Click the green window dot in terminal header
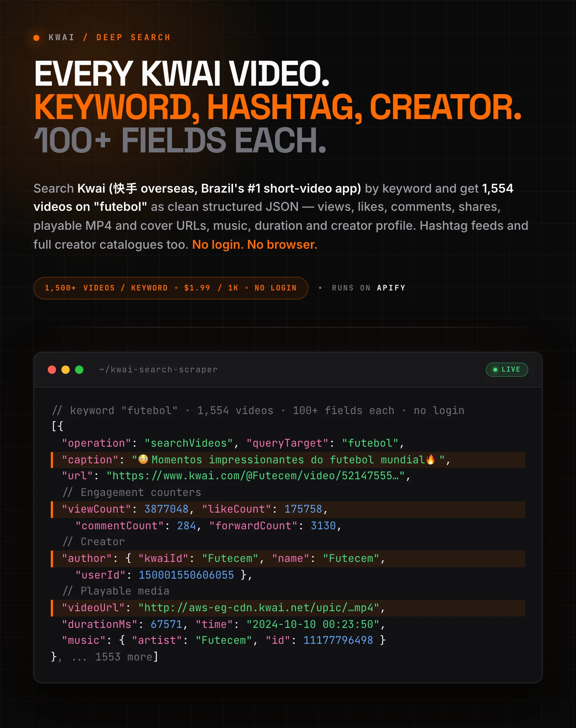Image resolution: width=576 pixels, height=728 pixels. [x=79, y=370]
